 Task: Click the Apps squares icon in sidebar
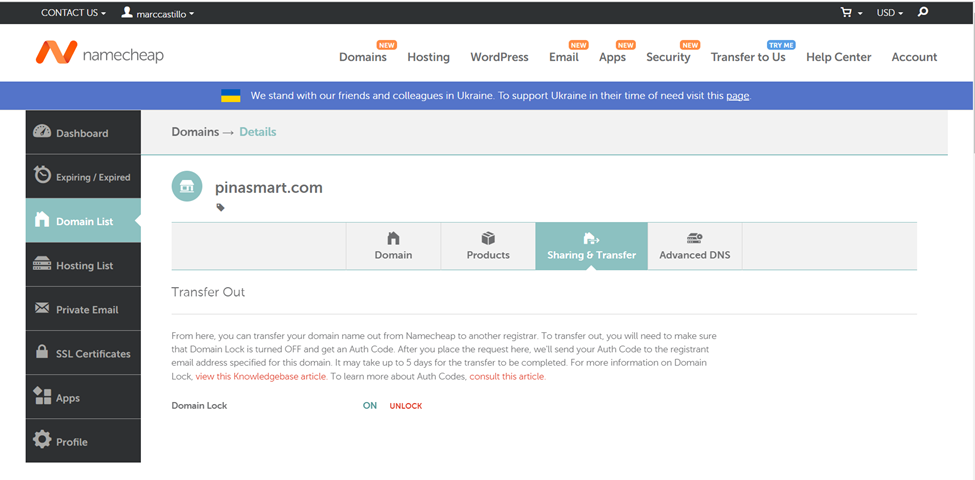pyautogui.click(x=42, y=396)
